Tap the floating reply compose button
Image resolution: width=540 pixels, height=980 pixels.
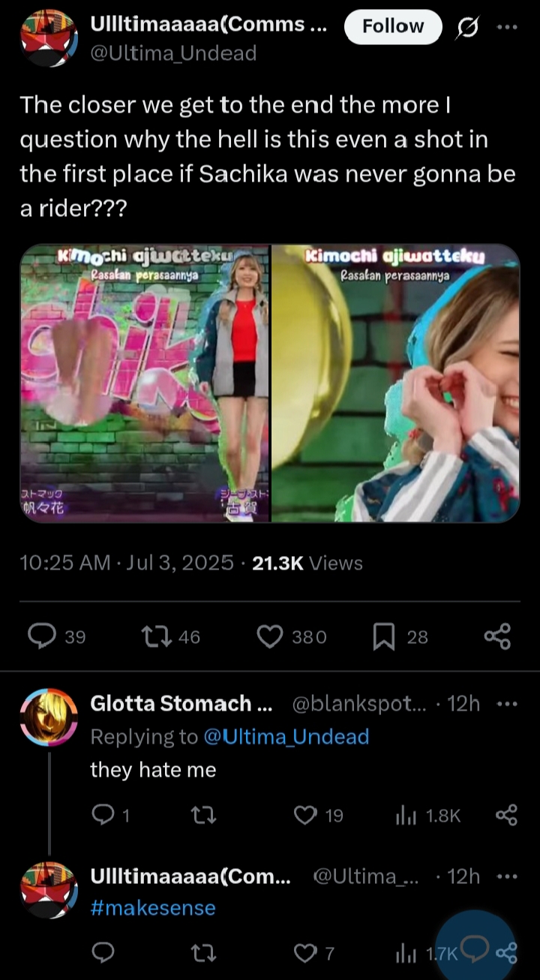pyautogui.click(x=475, y=948)
